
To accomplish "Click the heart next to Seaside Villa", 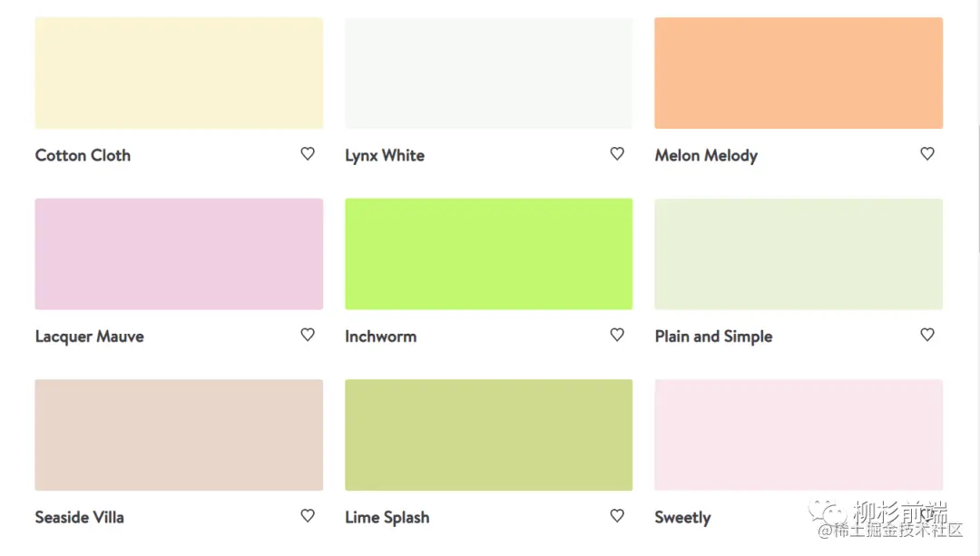I will click(308, 515).
